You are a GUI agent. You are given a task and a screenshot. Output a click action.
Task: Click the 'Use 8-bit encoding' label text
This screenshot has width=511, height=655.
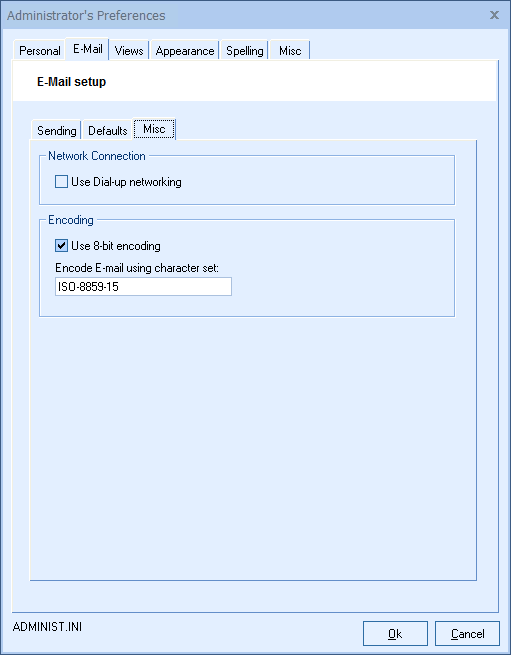pos(116,246)
